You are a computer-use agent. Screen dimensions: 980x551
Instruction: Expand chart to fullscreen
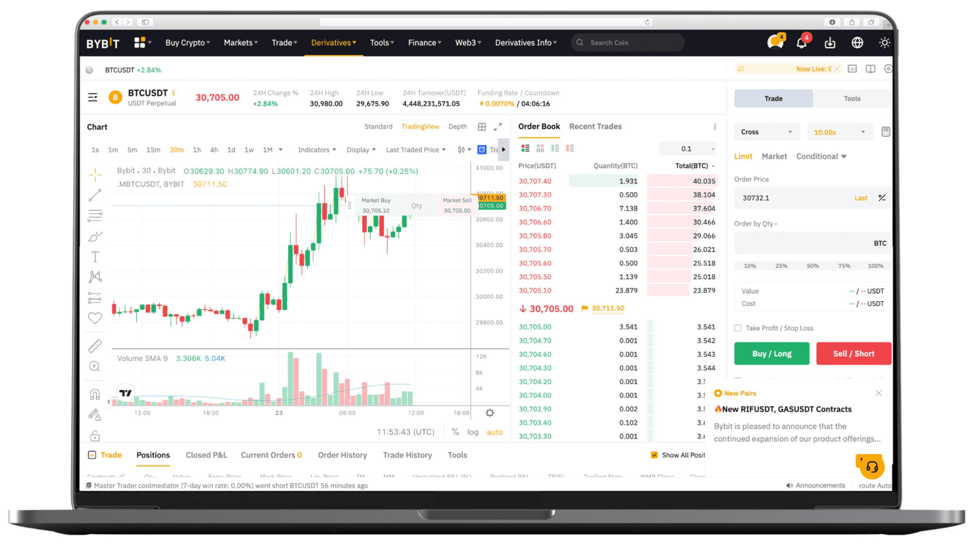click(498, 127)
